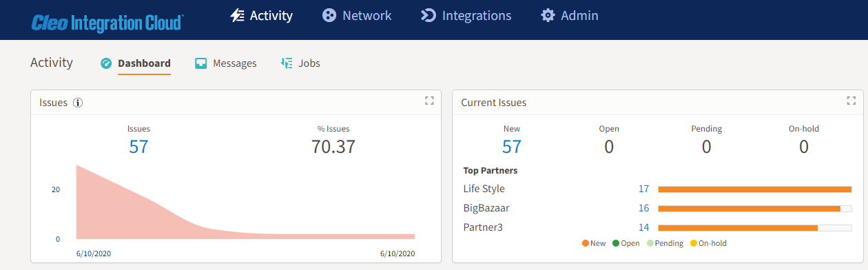Click the Issues info icon
868x270 pixels.
[x=78, y=103]
